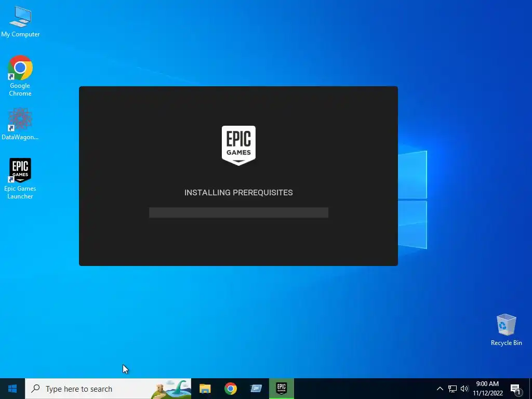Select the Epic Games Launcher desktop shortcut
Image resolution: width=532 pixels, height=399 pixels.
coord(20,179)
